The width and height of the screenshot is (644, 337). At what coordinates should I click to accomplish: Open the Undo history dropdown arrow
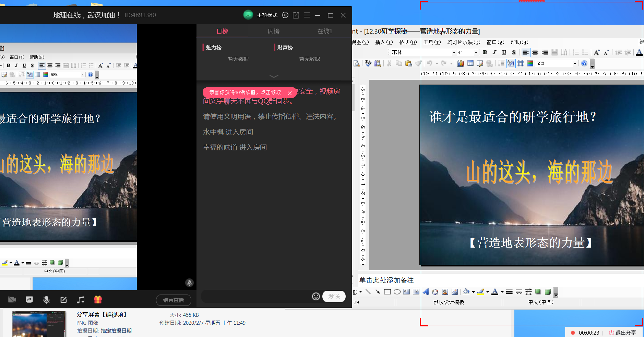(437, 63)
